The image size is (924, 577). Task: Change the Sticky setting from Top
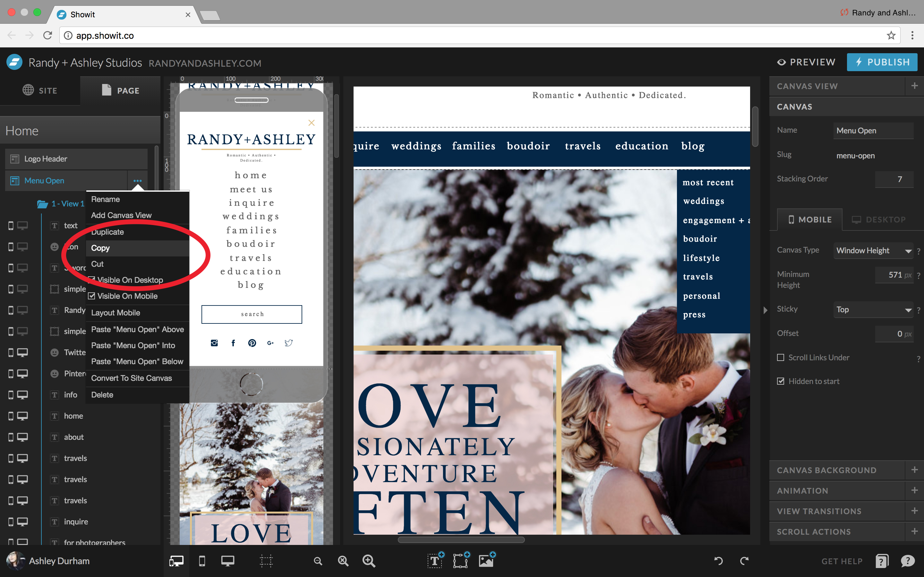(x=874, y=309)
